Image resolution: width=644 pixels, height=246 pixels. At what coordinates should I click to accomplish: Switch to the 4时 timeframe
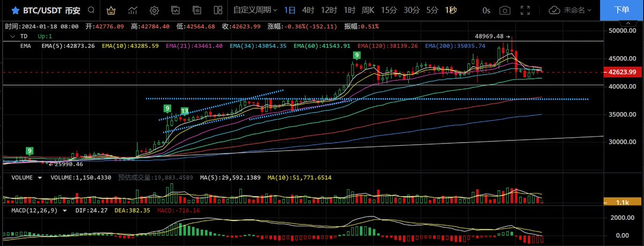tap(308, 10)
